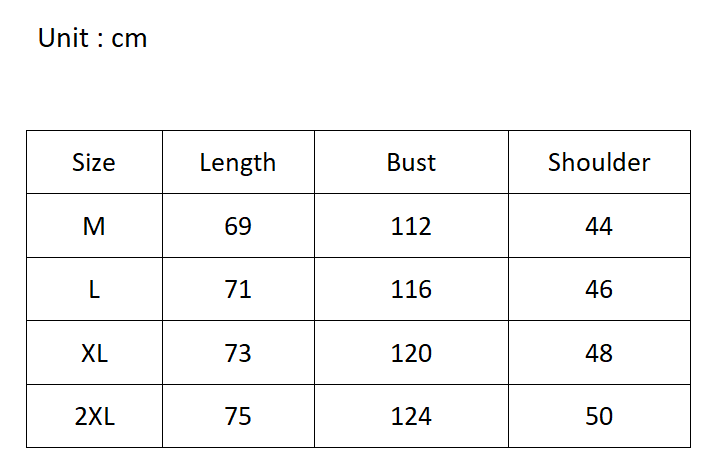
Task: Select length value 73
Action: [238, 353]
